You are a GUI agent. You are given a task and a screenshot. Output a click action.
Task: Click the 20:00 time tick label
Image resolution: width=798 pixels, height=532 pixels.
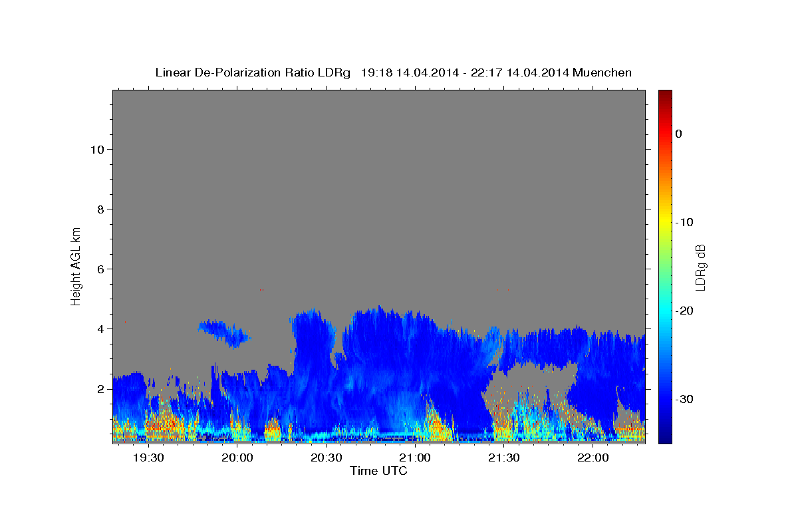click(x=237, y=458)
